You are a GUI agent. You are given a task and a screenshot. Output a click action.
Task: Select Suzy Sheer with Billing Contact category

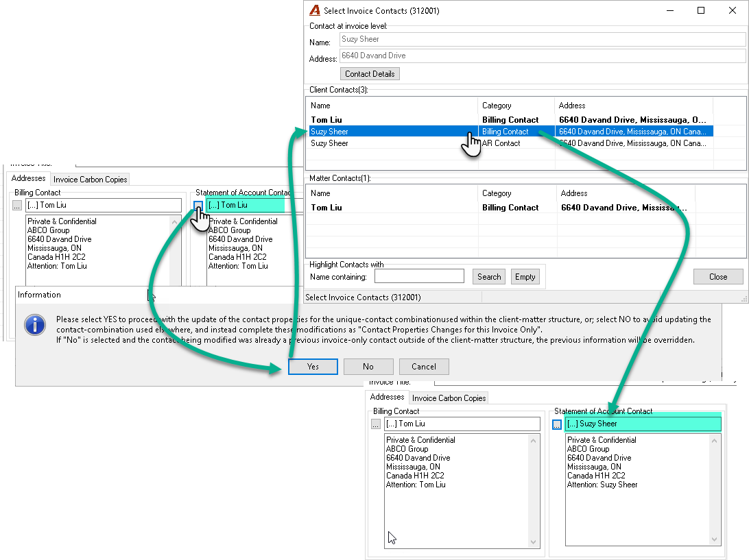[511, 132]
